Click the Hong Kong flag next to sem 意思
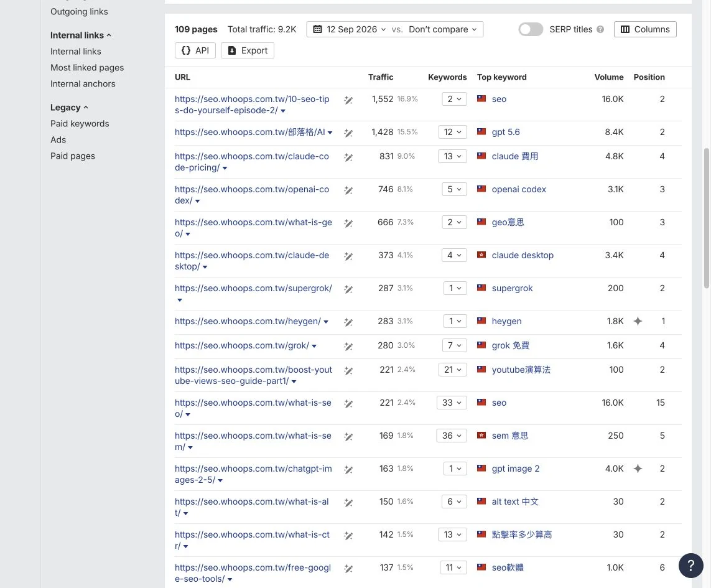Viewport: 711px width, 588px height. (x=481, y=436)
